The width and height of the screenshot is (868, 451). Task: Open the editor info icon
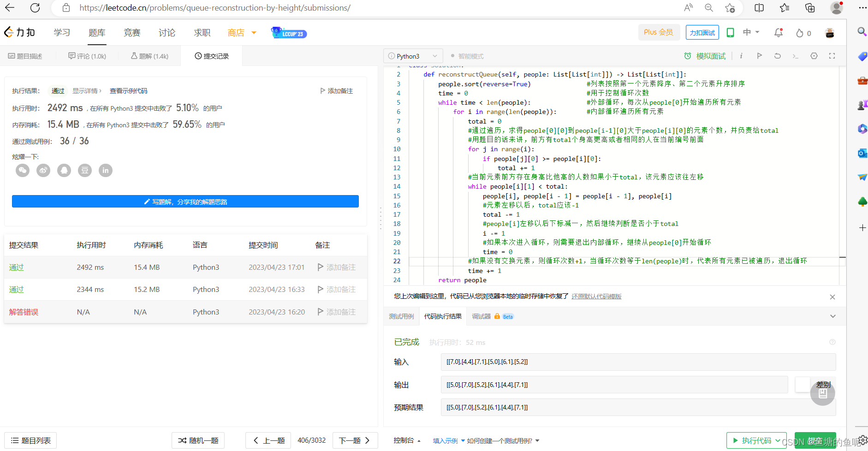pyautogui.click(x=741, y=56)
